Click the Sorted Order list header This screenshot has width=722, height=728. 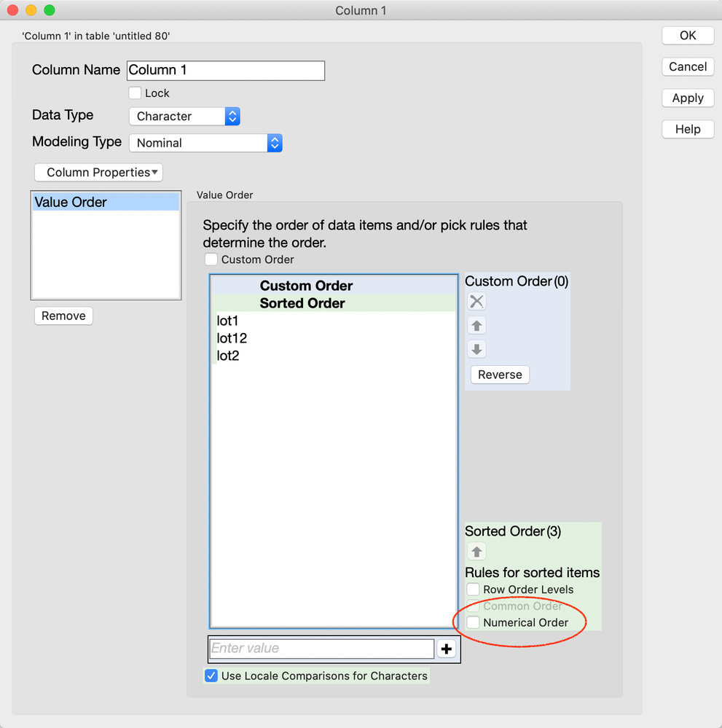click(x=334, y=302)
